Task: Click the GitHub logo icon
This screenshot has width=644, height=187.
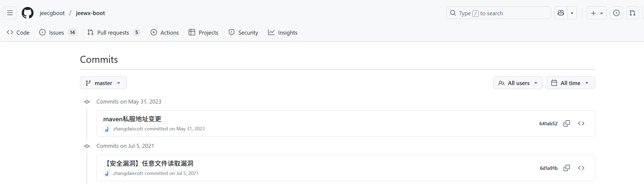Action: pyautogui.click(x=28, y=13)
